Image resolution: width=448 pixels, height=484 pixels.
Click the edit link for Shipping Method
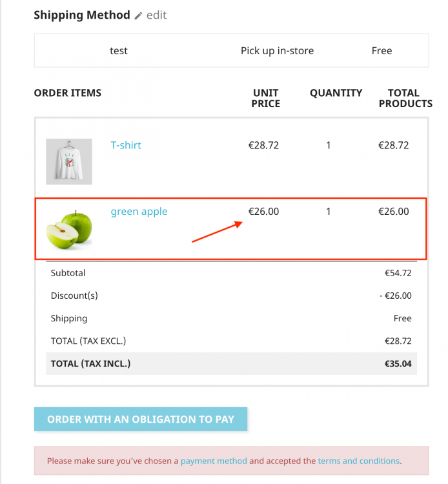156,15
